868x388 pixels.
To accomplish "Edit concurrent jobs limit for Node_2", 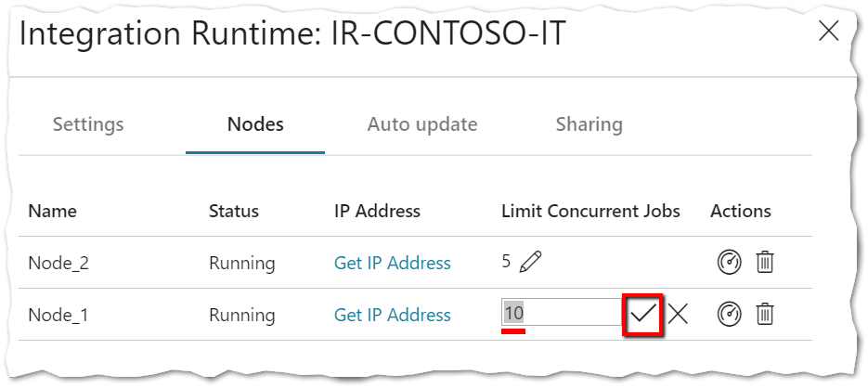I will [530, 262].
